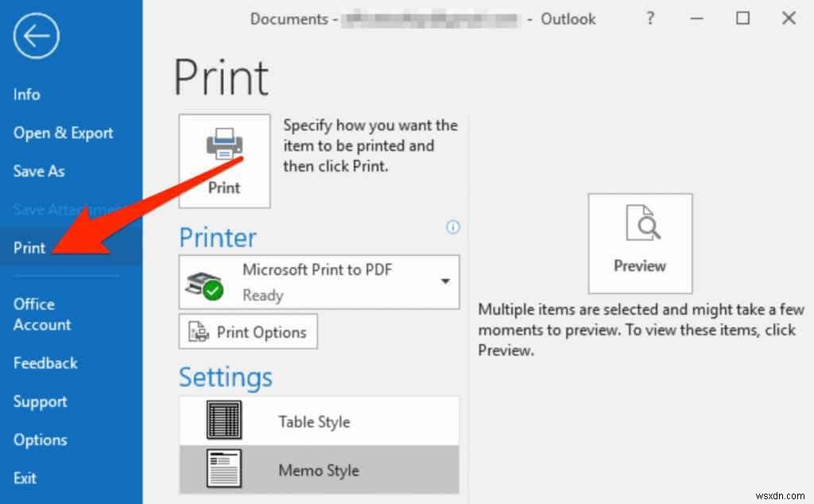Screen dimensions: 814x504
Task: Open the Help question mark
Action: coord(649,18)
